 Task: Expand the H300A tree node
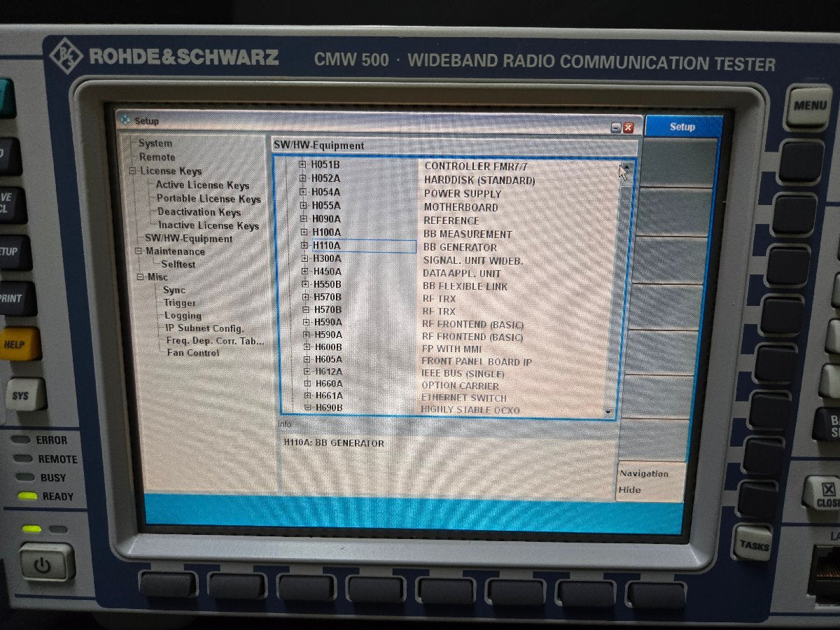tap(304, 258)
